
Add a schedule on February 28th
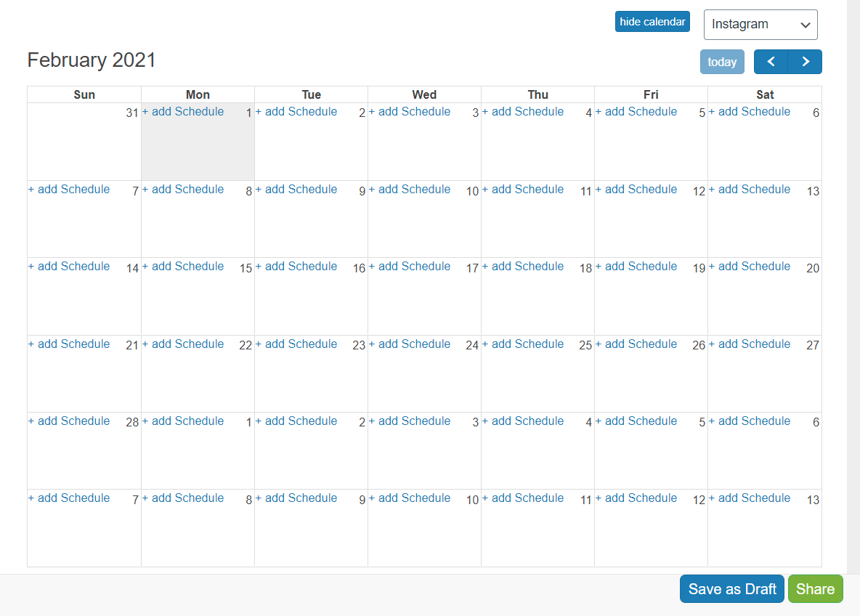tap(69, 421)
